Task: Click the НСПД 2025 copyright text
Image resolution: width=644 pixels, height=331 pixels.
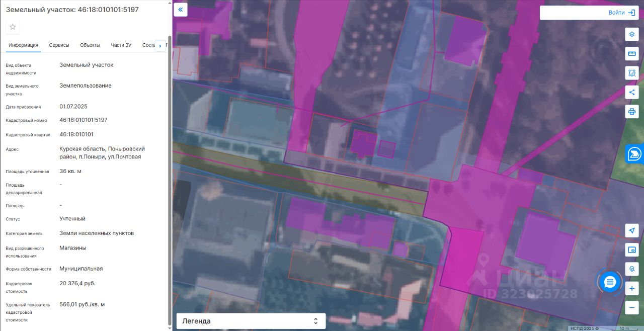Action: click(584, 328)
